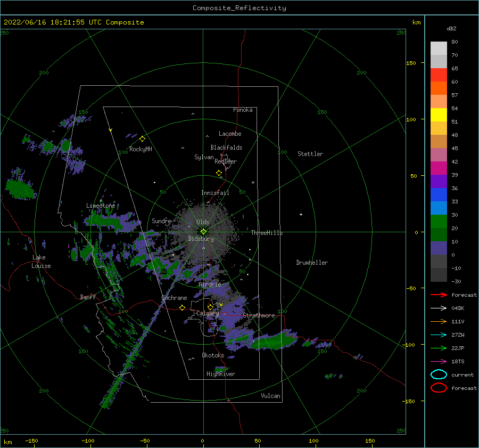
Task: Click the magenta 18TS arrow in legend
Action: coord(439,362)
